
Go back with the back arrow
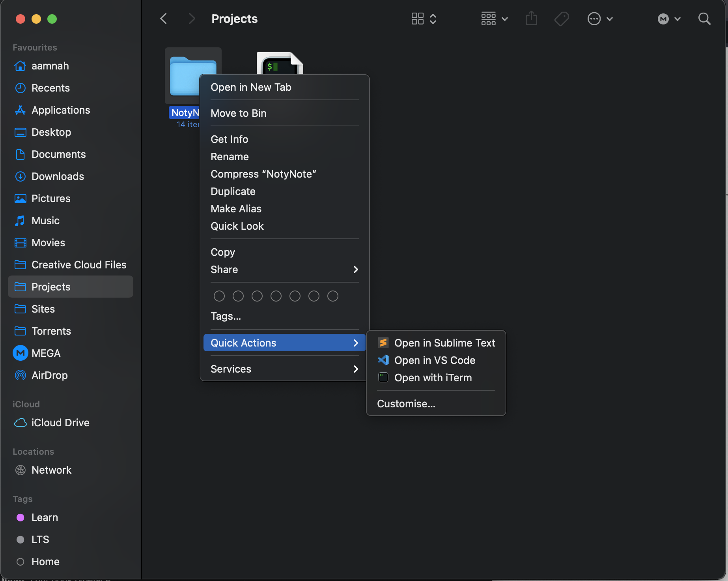pos(164,19)
